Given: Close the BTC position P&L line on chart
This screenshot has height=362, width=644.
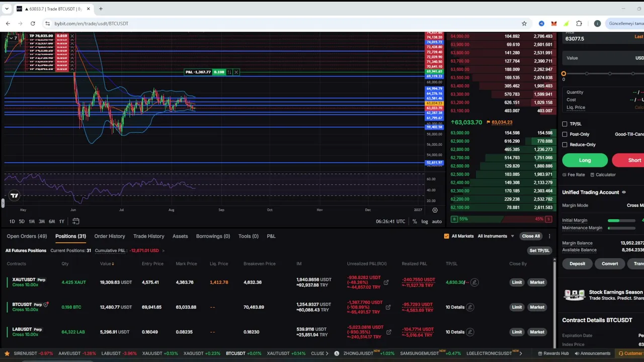Looking at the screenshot, I should click(x=236, y=72).
